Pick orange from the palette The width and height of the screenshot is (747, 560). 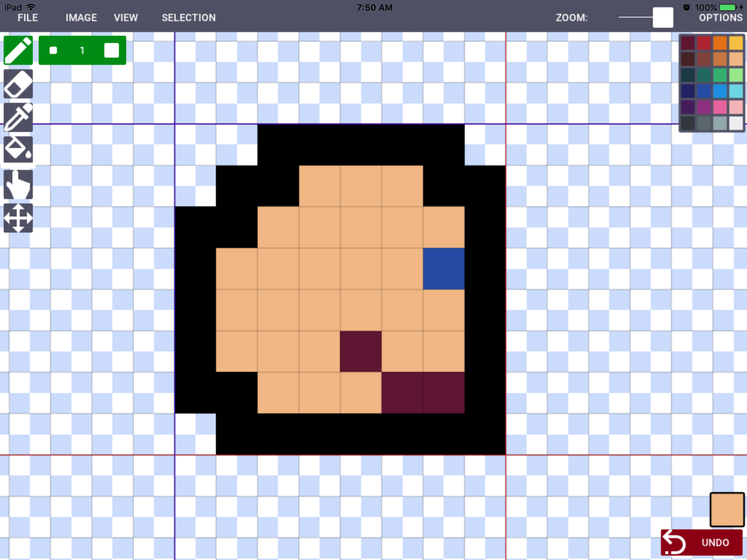(x=720, y=43)
